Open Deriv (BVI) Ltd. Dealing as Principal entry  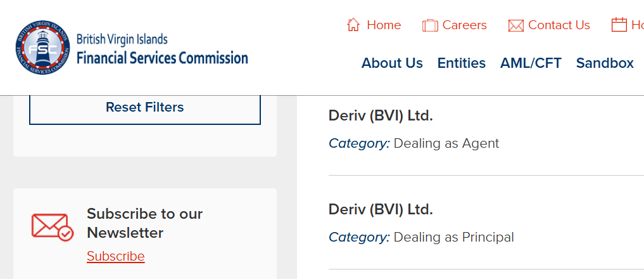381,209
